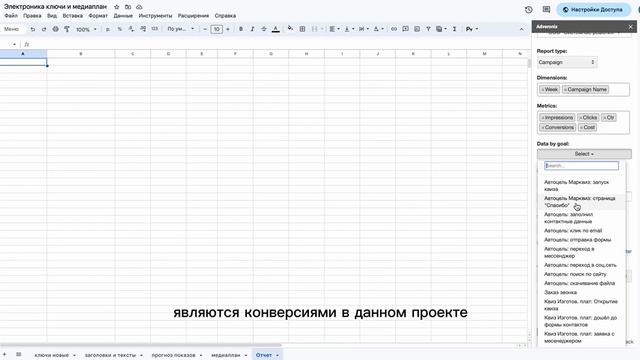Open Правка menu
The image size is (640, 360).
pyautogui.click(x=32, y=16)
